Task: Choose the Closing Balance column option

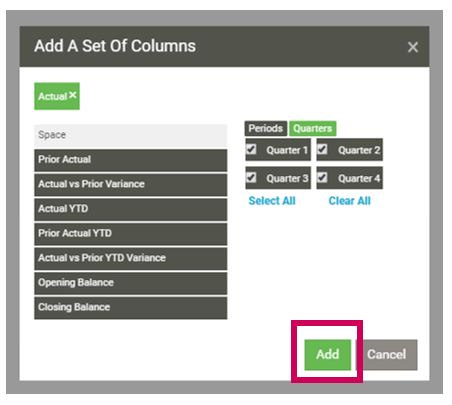Action: [x=131, y=308]
